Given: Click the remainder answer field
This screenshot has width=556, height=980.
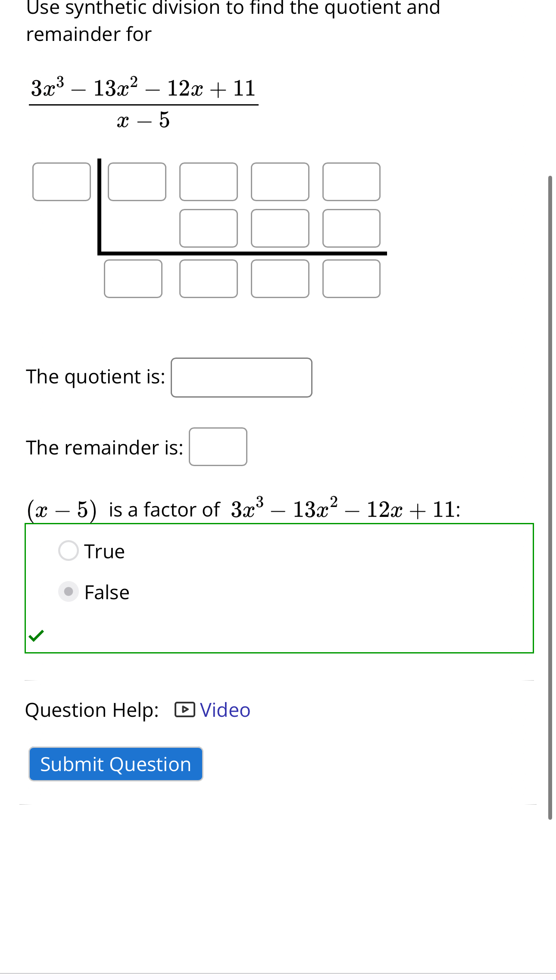Looking at the screenshot, I should pos(218,447).
